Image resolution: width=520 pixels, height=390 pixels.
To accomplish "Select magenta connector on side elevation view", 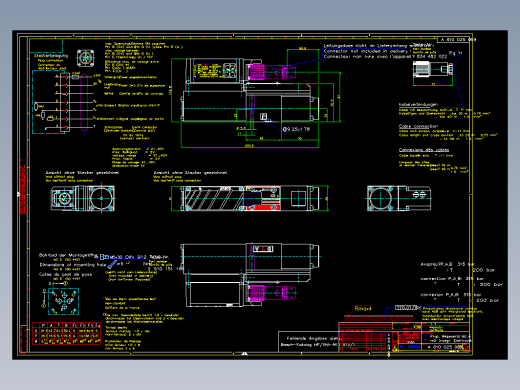I will click(x=272, y=72).
